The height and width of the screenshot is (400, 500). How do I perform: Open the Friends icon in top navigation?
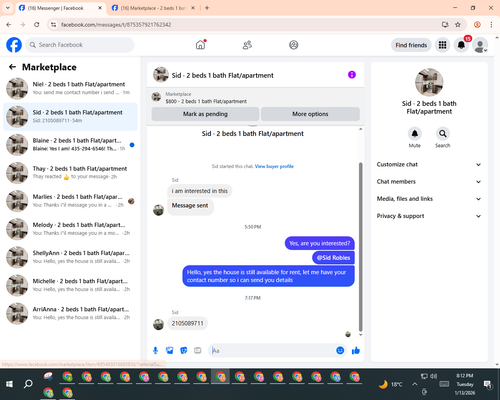pos(247,45)
